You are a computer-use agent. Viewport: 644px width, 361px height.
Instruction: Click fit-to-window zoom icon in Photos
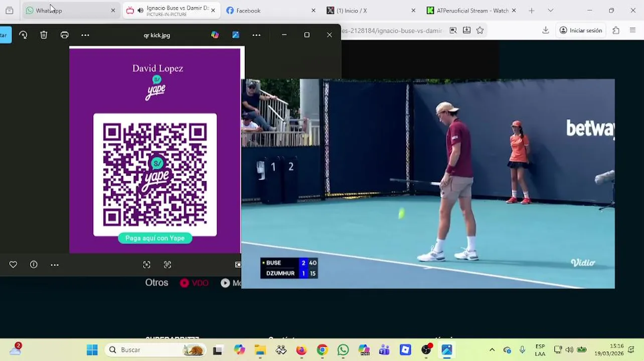146,265
